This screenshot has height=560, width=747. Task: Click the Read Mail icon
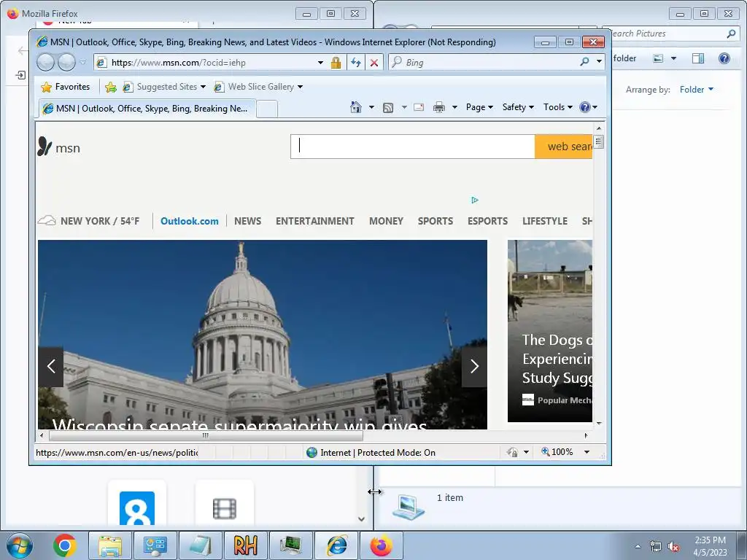[419, 107]
